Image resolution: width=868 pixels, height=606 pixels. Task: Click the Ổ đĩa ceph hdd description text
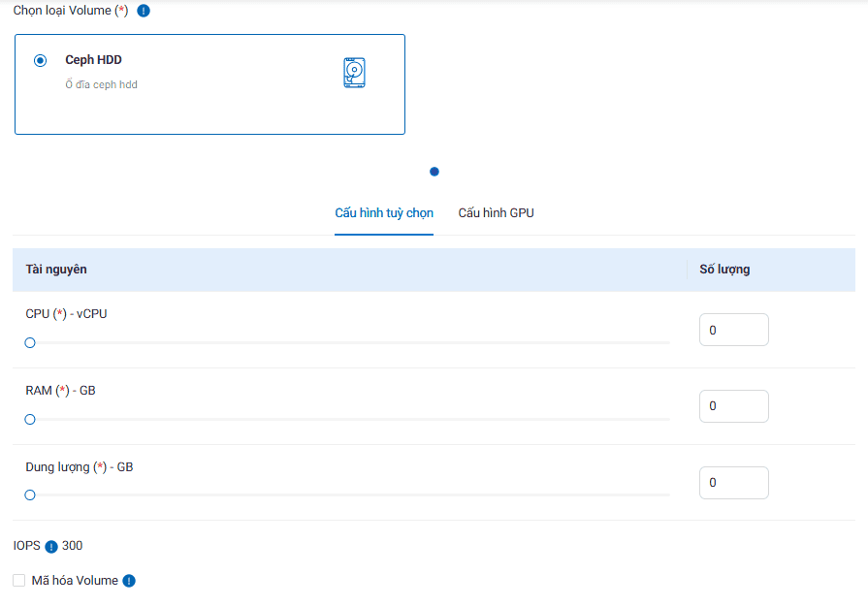pos(101,85)
